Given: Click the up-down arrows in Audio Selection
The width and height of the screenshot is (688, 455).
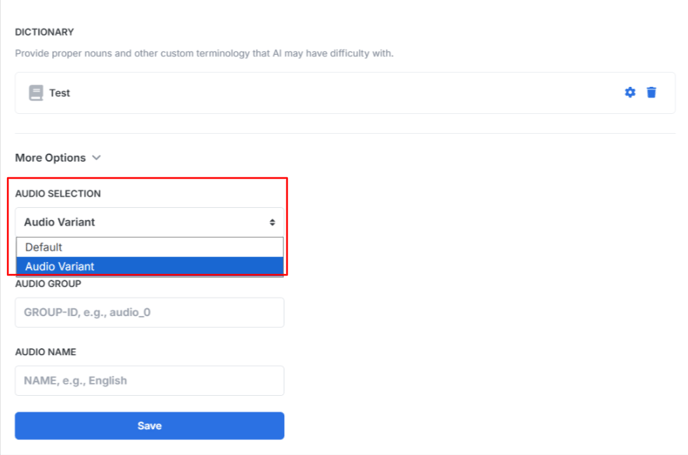Looking at the screenshot, I should (272, 222).
